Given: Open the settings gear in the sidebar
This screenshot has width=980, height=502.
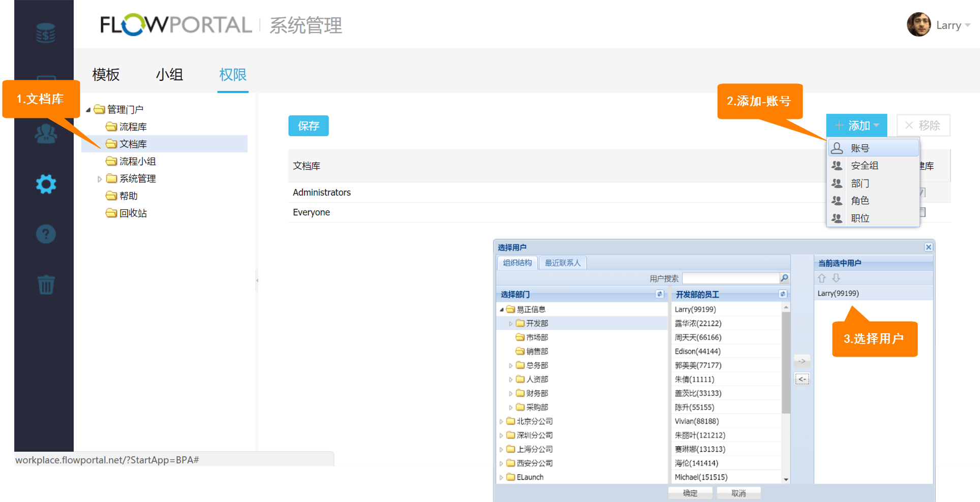Looking at the screenshot, I should point(46,184).
